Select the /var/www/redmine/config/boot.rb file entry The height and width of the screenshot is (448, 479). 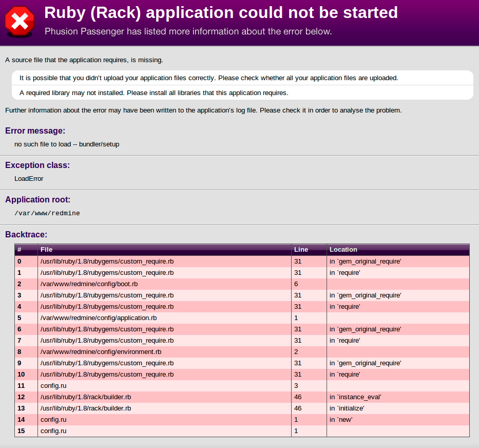pos(89,284)
